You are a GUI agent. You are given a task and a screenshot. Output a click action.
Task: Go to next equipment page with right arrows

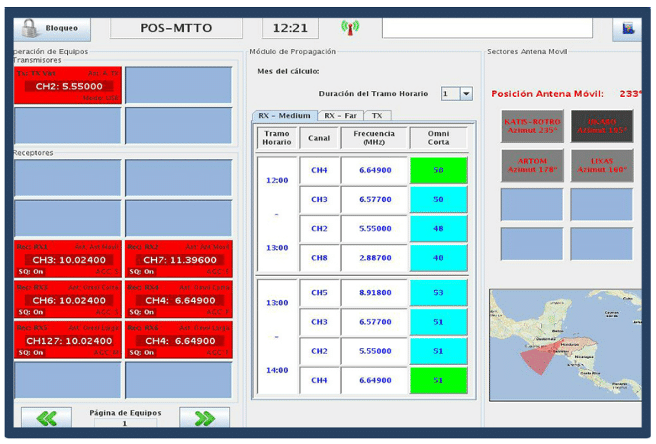pos(203,418)
